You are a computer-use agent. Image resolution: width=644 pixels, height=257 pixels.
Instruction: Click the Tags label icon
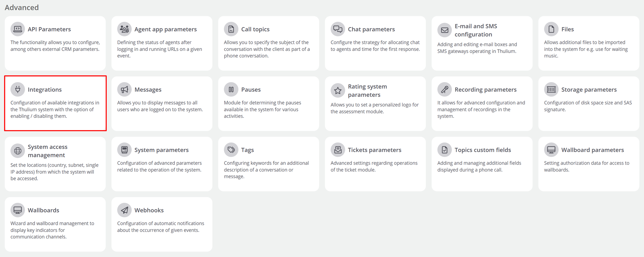231,150
